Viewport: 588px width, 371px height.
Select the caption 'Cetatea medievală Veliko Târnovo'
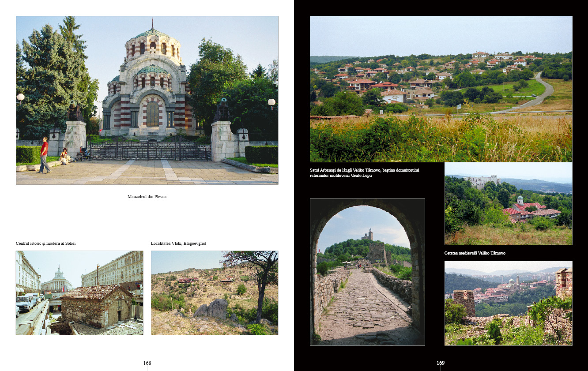pos(475,253)
